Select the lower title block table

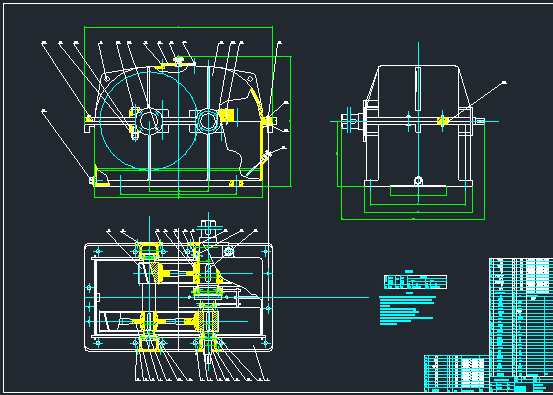point(456,373)
